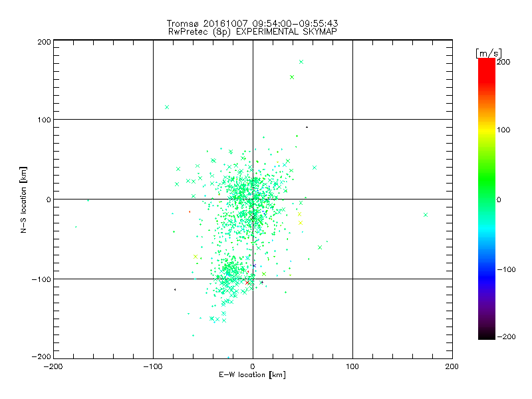Click the black bottom of the colorbar
The image size is (532, 399).
(487, 335)
